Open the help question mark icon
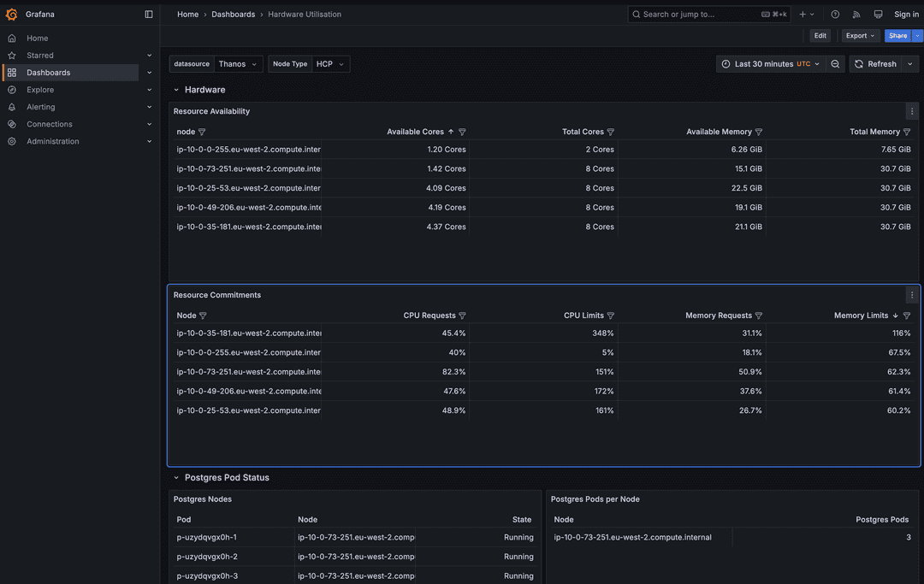Image resolution: width=924 pixels, height=584 pixels. pos(834,14)
